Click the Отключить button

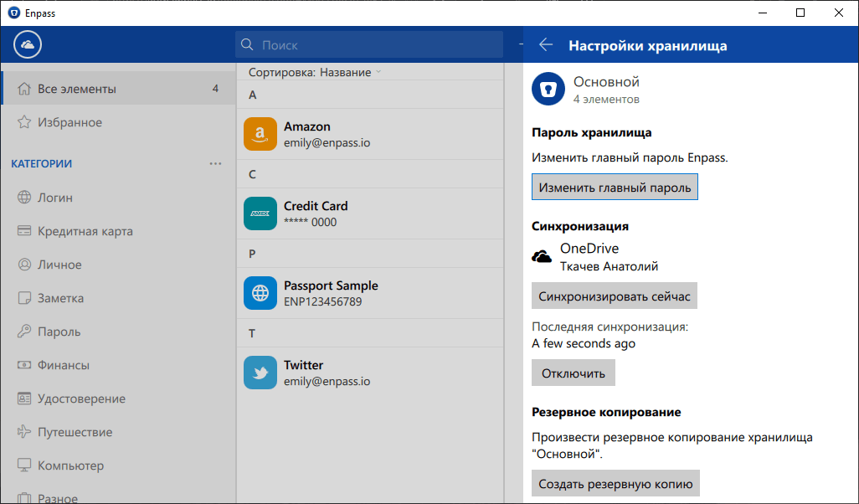(573, 373)
